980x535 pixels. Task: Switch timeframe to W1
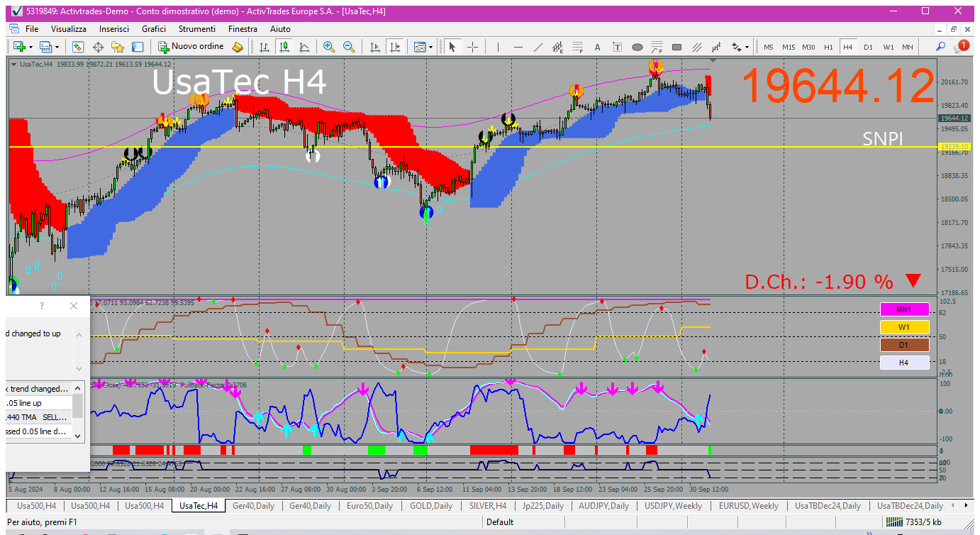point(888,47)
